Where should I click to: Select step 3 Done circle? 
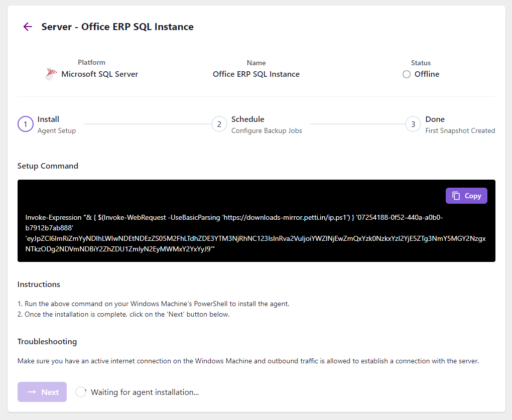[413, 124]
